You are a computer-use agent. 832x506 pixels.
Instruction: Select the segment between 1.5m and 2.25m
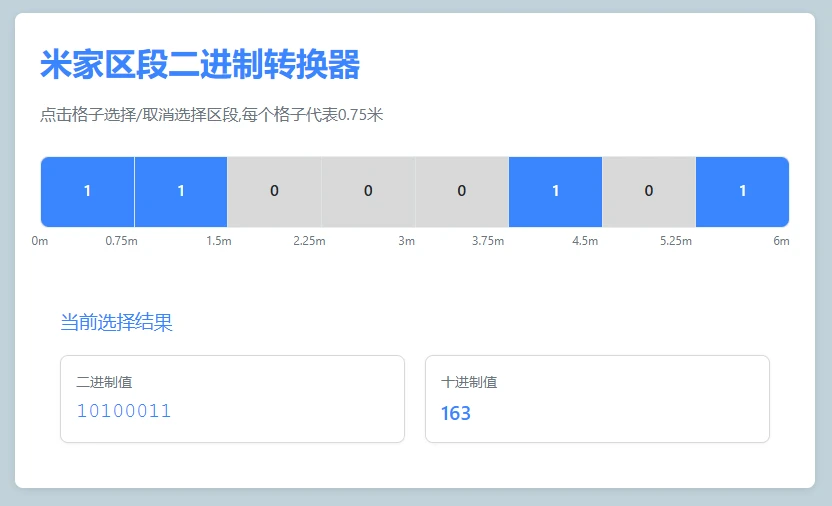click(274, 191)
